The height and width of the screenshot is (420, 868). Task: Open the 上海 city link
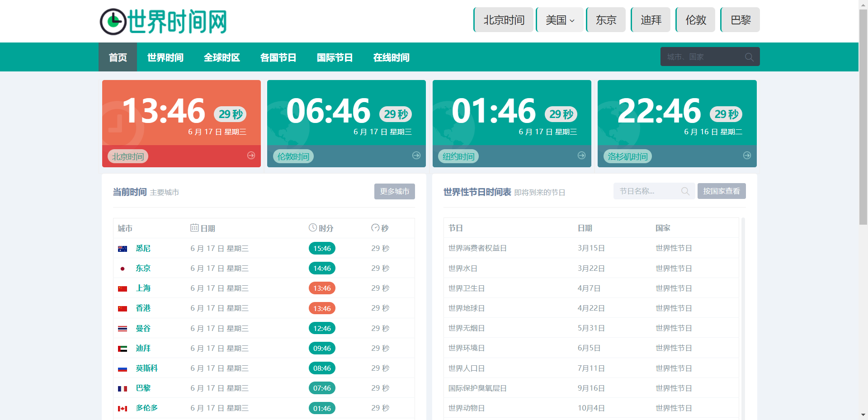(x=143, y=288)
